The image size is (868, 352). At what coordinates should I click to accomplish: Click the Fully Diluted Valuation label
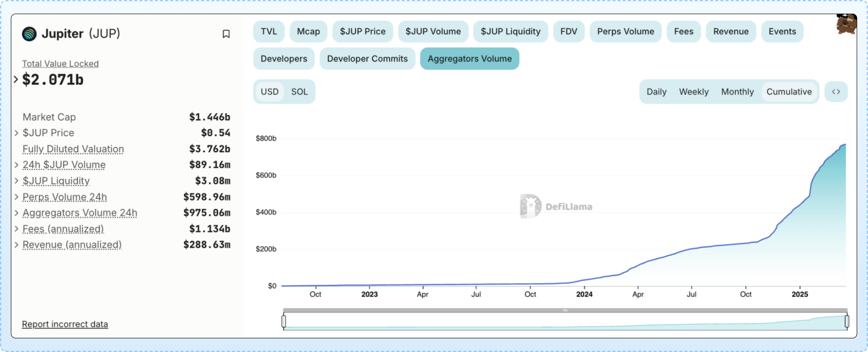click(73, 149)
